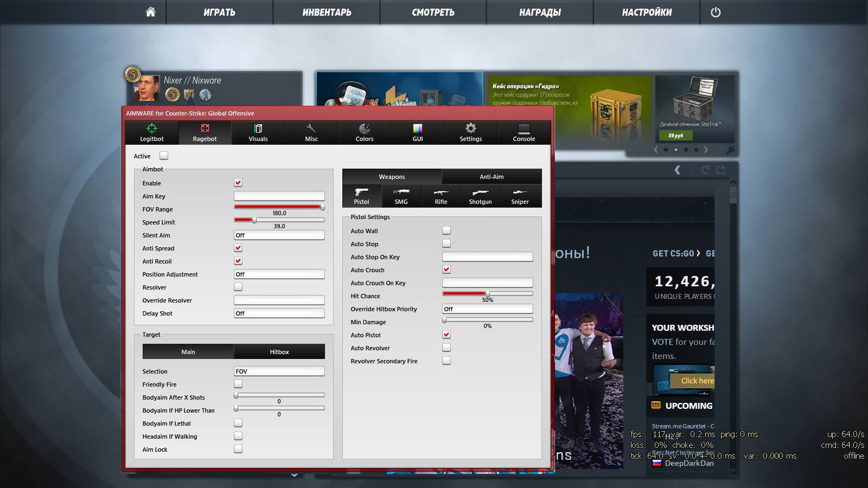Enable the Auto Wall checkbox
The width and height of the screenshot is (868, 488).
coord(446,230)
